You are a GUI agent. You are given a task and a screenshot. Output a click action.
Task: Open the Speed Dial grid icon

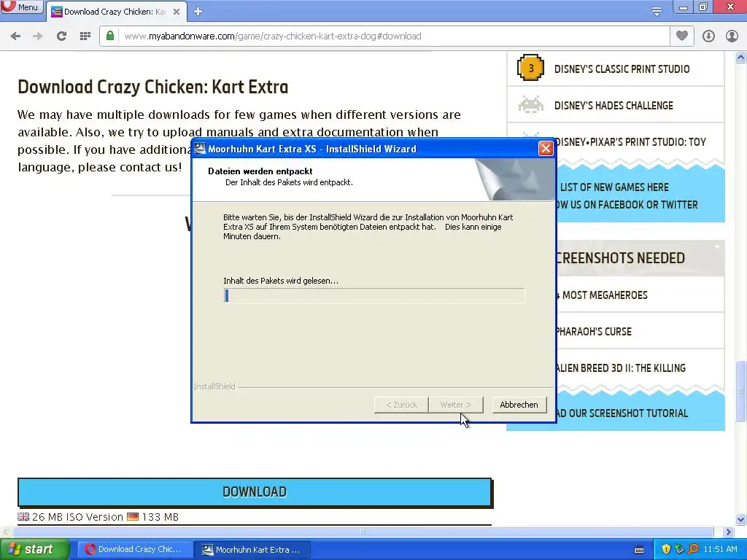point(85,36)
